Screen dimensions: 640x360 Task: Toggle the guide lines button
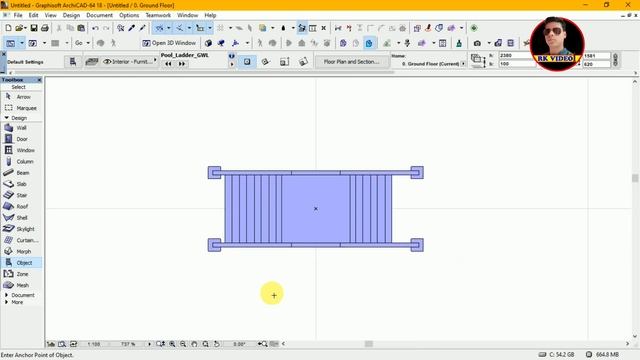(160, 28)
